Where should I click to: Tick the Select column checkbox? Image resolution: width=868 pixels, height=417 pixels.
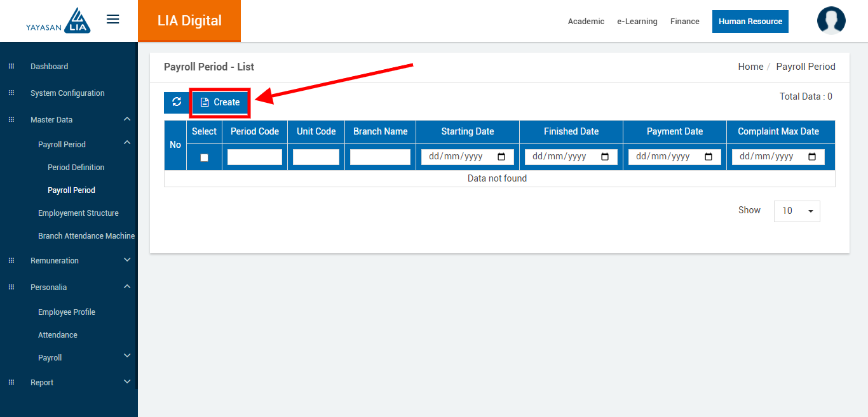(x=204, y=157)
